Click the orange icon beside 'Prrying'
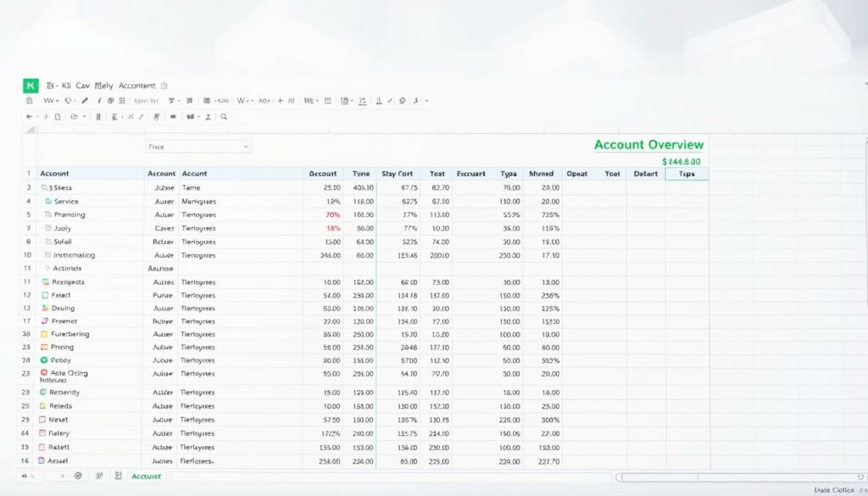 click(45, 347)
